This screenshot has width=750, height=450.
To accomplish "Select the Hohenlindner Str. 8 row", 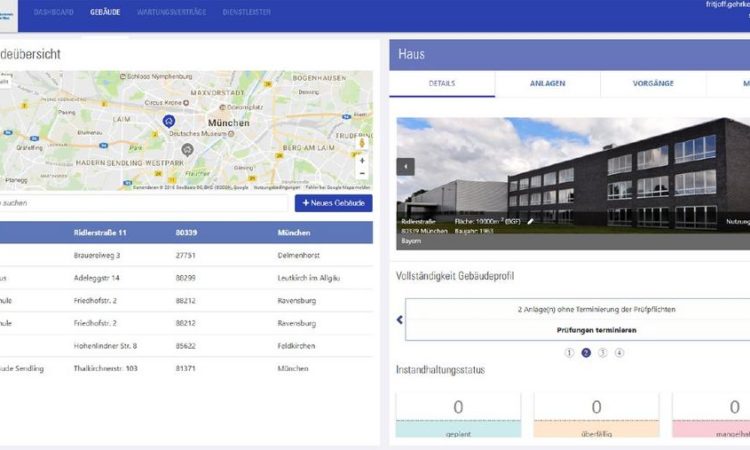I will (x=186, y=346).
